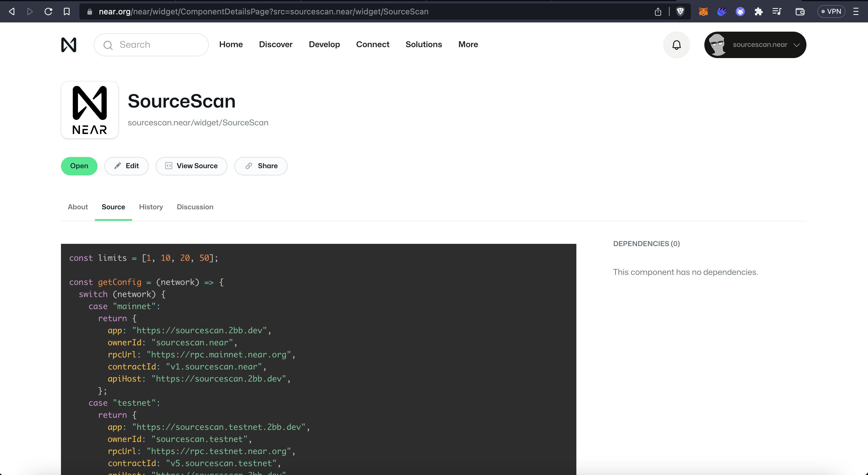
Task: Click the const getConfig code line
Action: [146, 282]
